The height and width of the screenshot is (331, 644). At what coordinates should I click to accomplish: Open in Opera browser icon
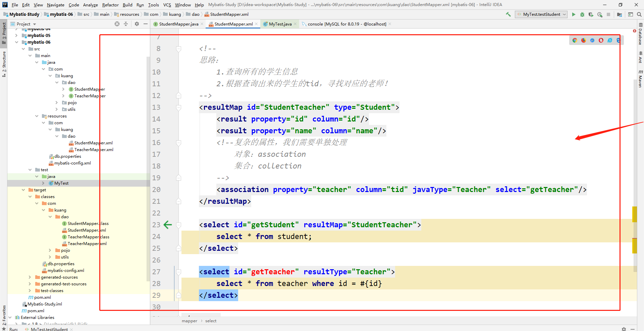(601, 40)
